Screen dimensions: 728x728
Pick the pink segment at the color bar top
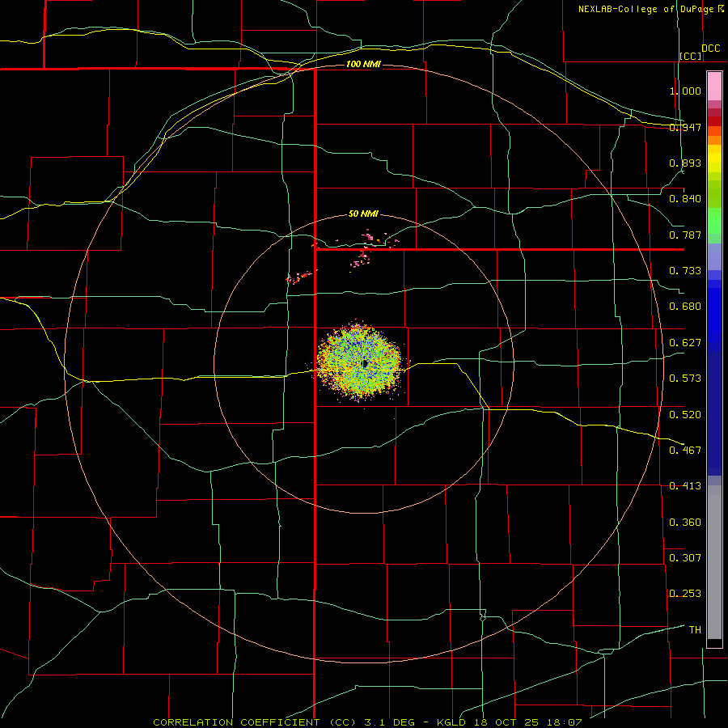[x=714, y=87]
